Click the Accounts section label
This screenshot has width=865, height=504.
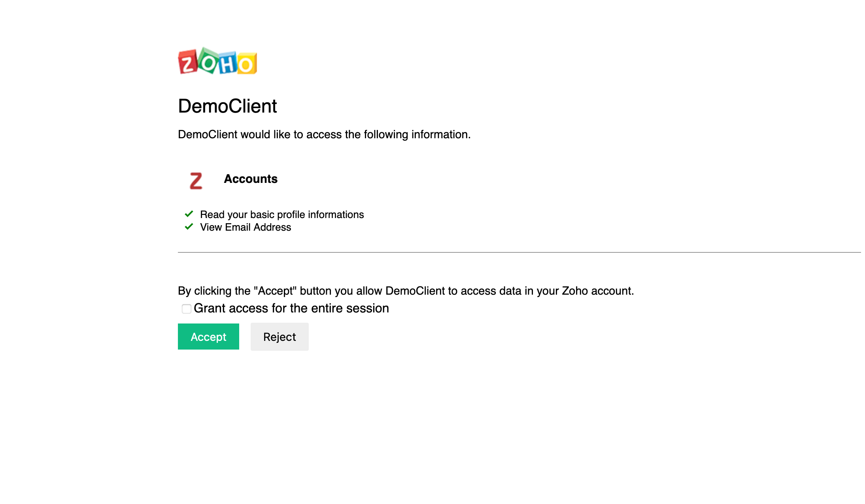251,179
